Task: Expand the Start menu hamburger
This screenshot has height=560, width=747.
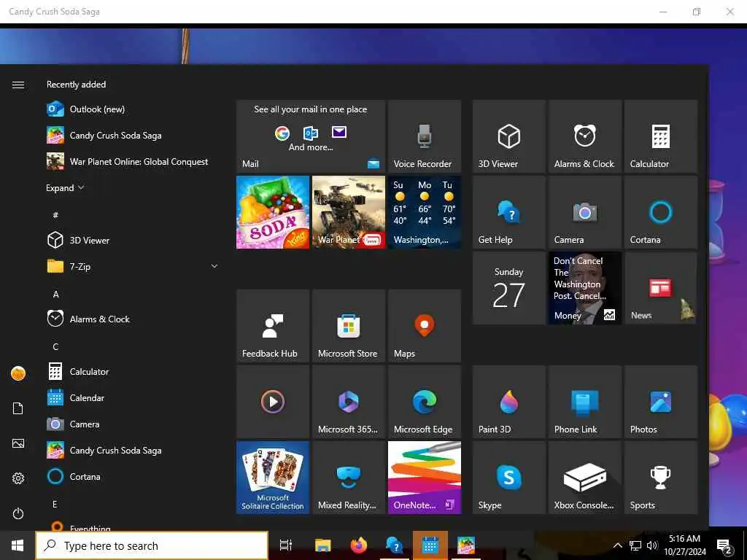Action: coord(18,85)
